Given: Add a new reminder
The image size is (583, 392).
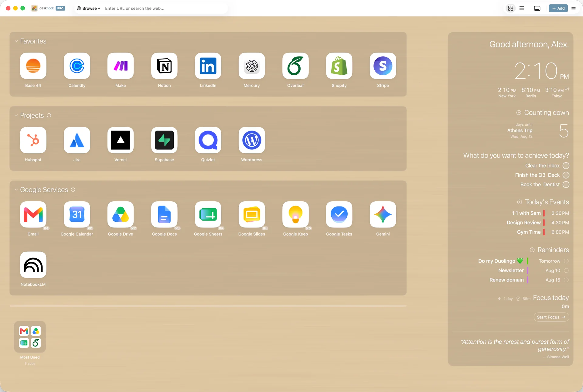Looking at the screenshot, I should pos(532,250).
